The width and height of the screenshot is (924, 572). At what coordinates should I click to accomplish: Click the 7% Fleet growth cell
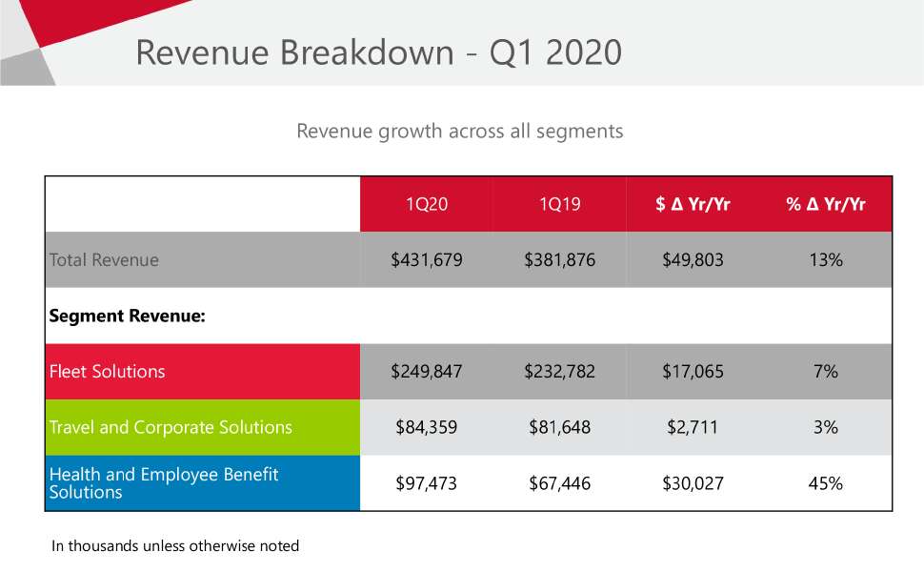[826, 372]
